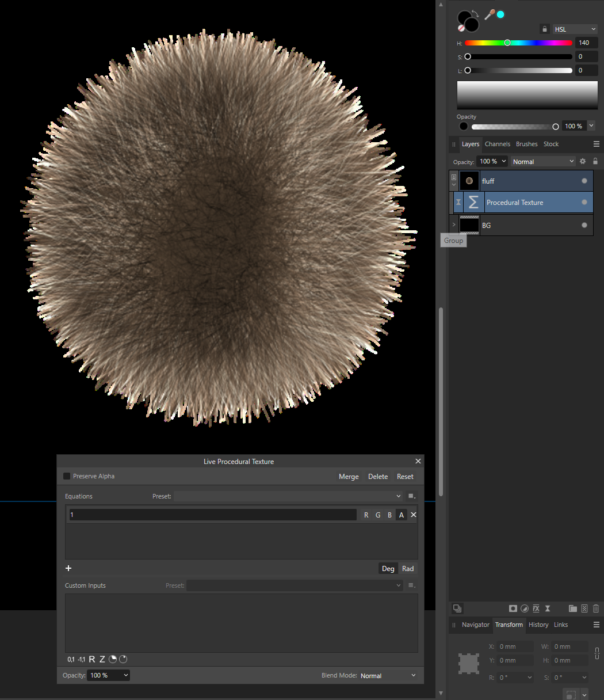Image resolution: width=604 pixels, height=700 pixels.
Task: Add a new adjustment layer
Action: (525, 608)
